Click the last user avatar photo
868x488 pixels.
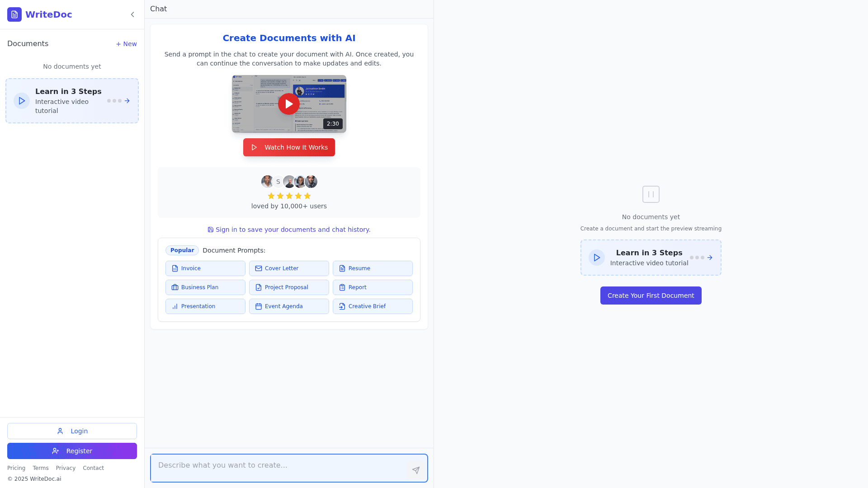[x=311, y=182]
